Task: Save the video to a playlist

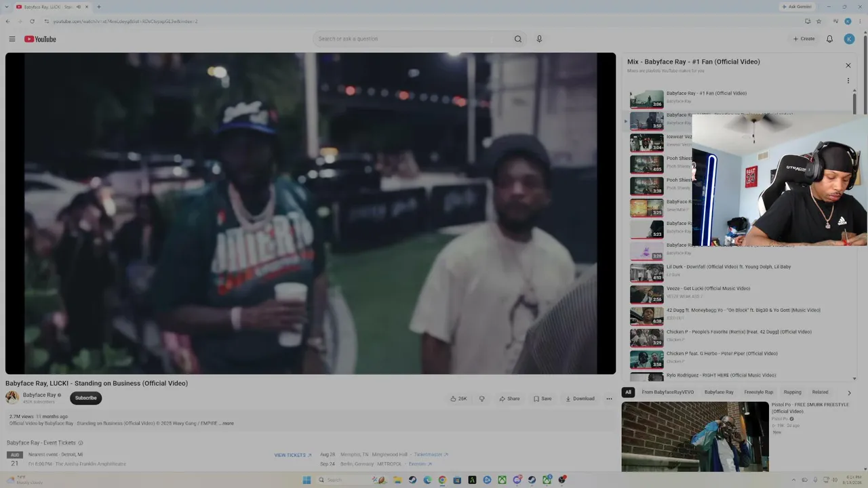Action: [x=542, y=399]
